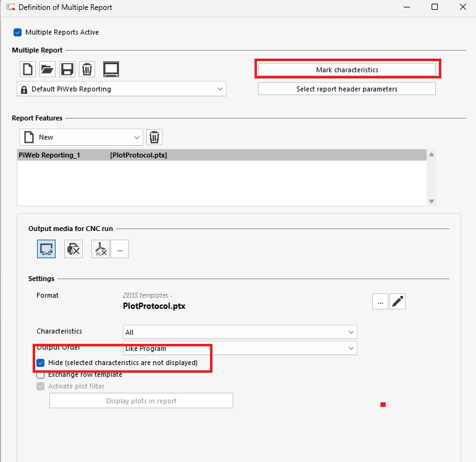Click the monitor preview icon in Multiple Report

coord(111,69)
